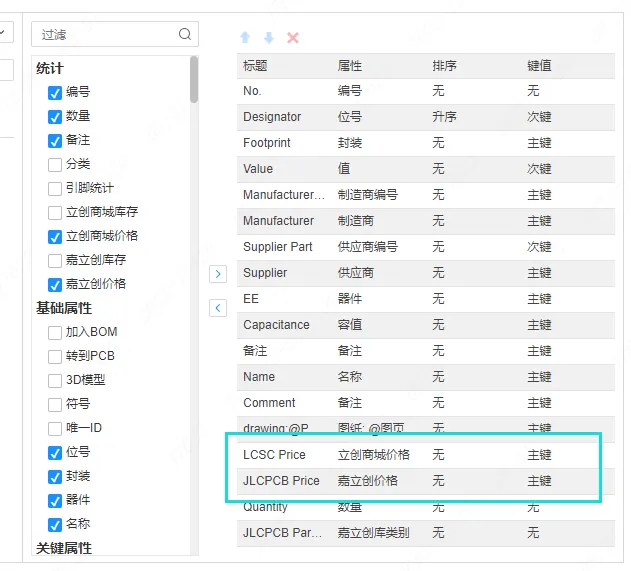The width and height of the screenshot is (631, 571).
Task: Enable the 唯一ID checkbox
Action: [x=55, y=428]
